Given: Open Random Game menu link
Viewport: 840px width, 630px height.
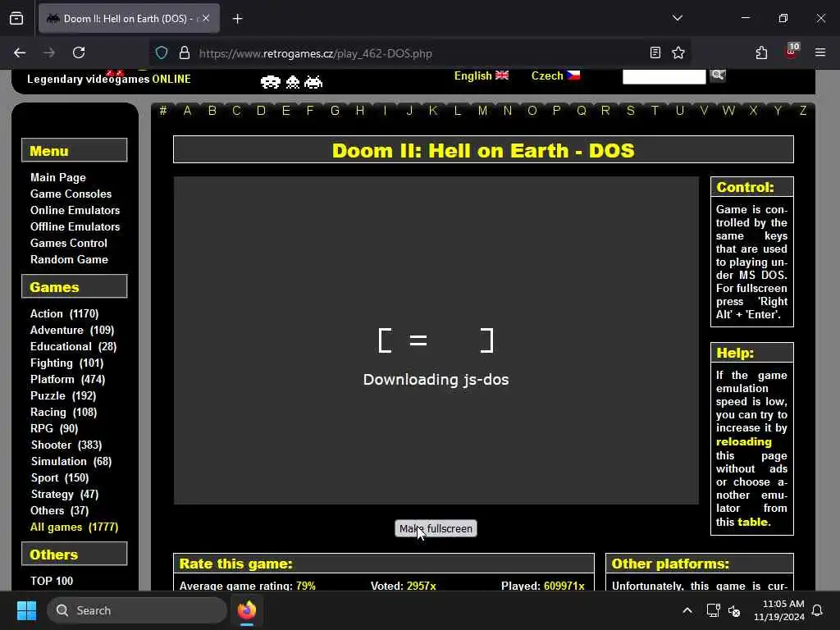Looking at the screenshot, I should 69,259.
